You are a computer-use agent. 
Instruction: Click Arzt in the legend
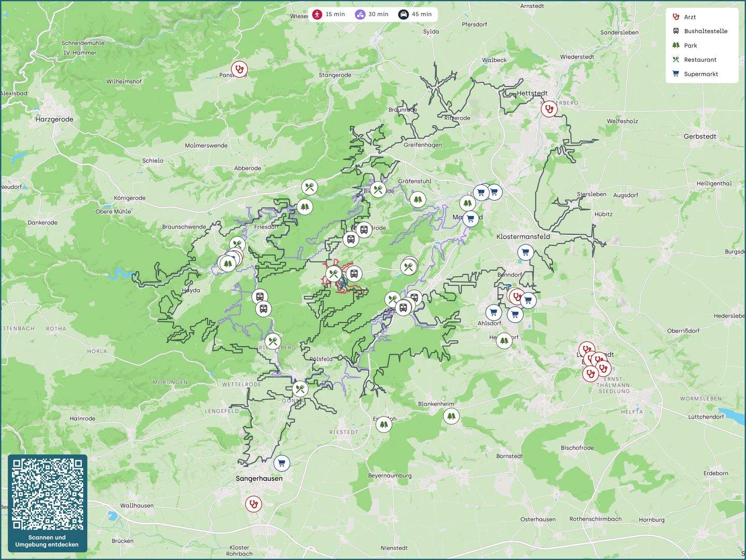690,17
